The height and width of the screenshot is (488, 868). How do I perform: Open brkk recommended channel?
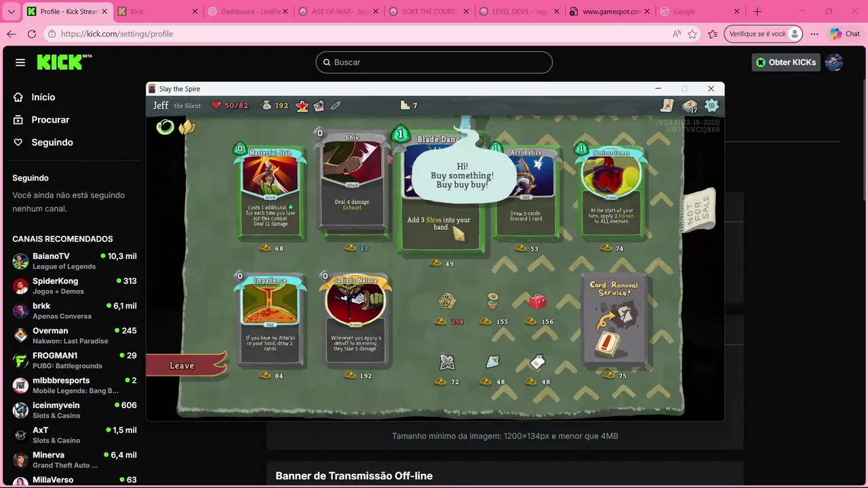74,310
